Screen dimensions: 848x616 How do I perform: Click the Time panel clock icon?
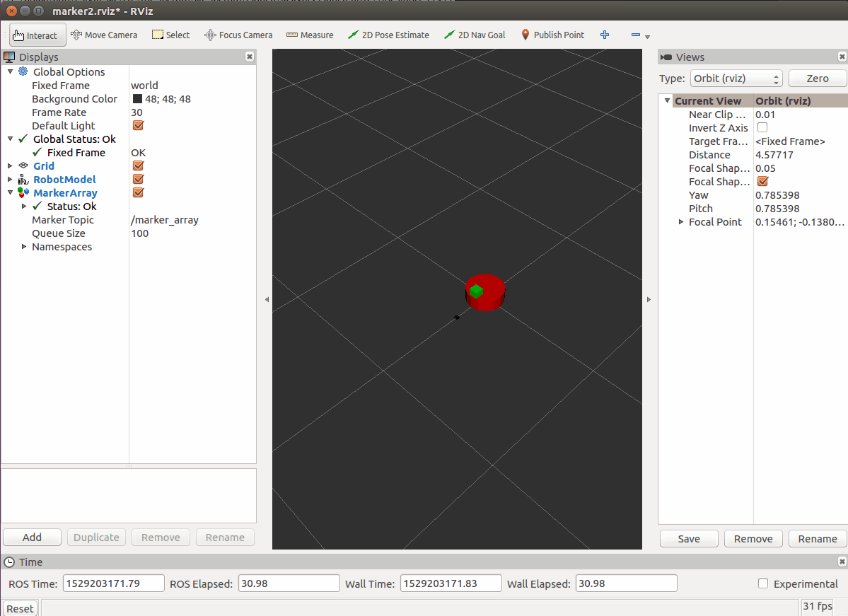(x=8, y=562)
